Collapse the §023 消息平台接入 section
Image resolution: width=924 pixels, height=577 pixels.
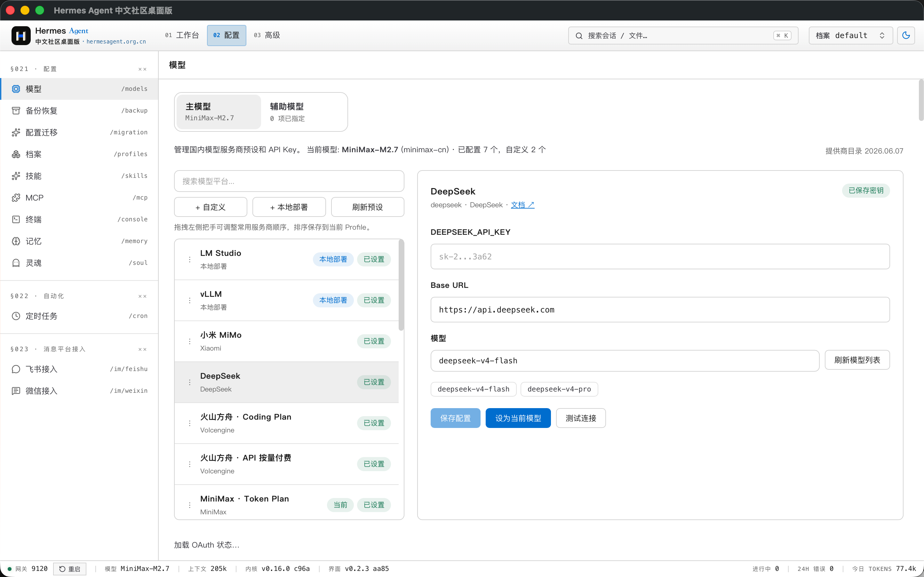coord(142,349)
